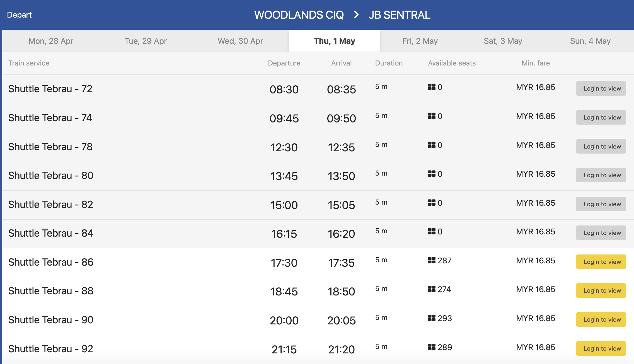The image size is (634, 364).
Task: Select the Shuttle Tebrau - 92 row name
Action: pos(50,349)
